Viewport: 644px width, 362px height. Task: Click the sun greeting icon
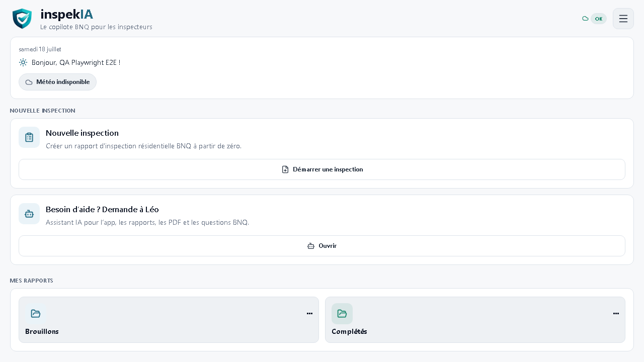(23, 62)
